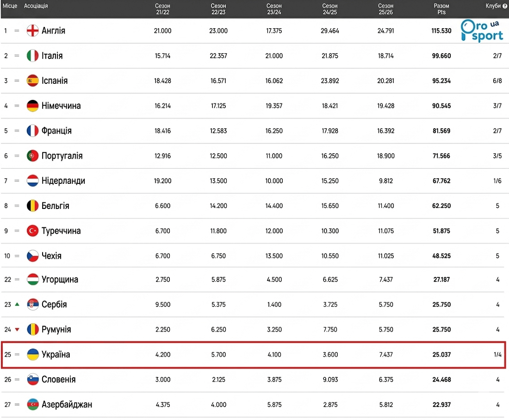Click the green up arrow beside Сербія
This screenshot has width=509, height=420.
pyautogui.click(x=17, y=304)
